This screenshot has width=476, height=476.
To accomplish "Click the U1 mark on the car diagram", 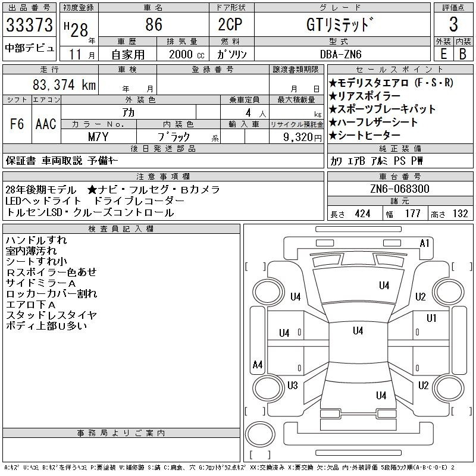I will [431, 318].
